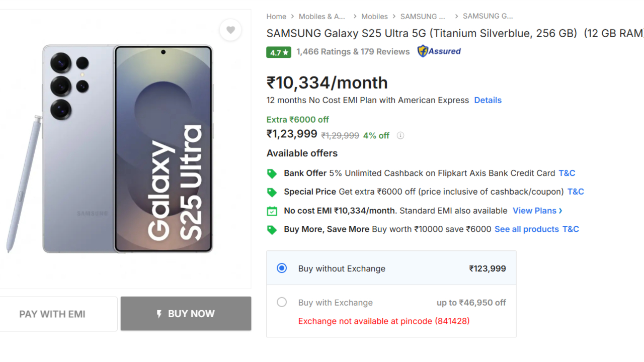
Task: Click See all products link
Action: 526,229
